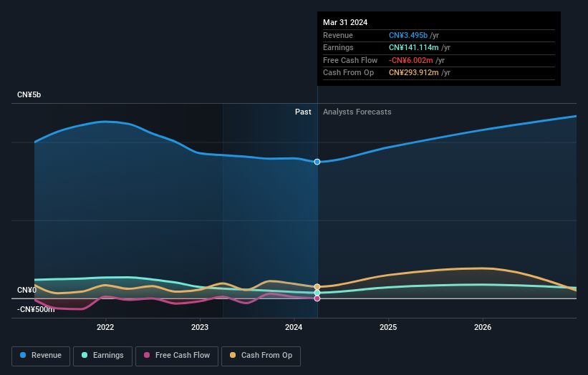Click the -CN¥500m y-axis label
588x375 pixels.
[x=36, y=309]
